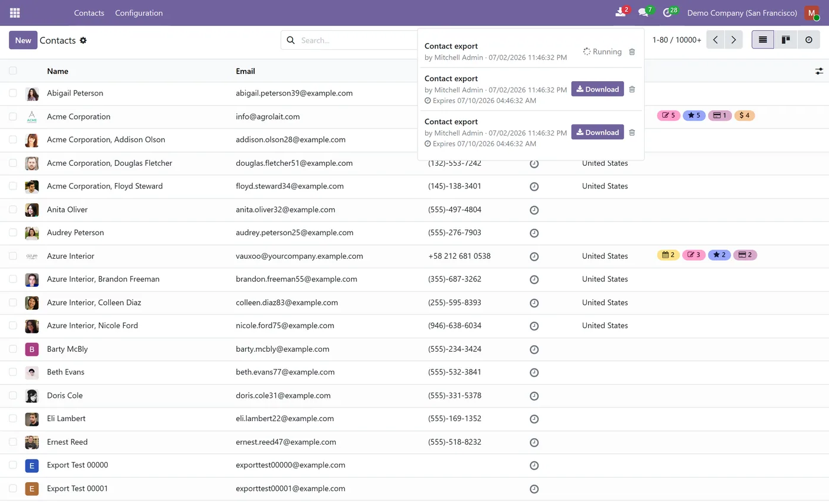Click activity clock for Azure Interior
Screen dimensions: 829x504
tap(534, 256)
